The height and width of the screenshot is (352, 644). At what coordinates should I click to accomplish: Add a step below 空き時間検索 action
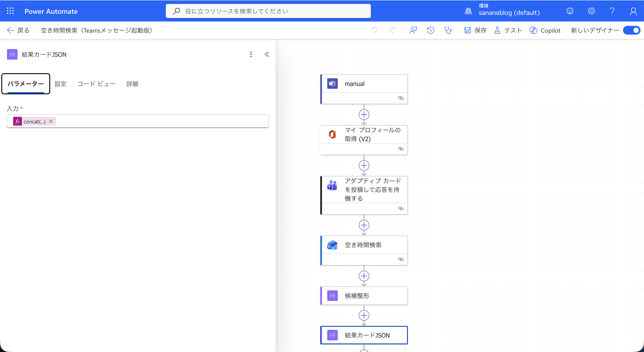point(364,276)
